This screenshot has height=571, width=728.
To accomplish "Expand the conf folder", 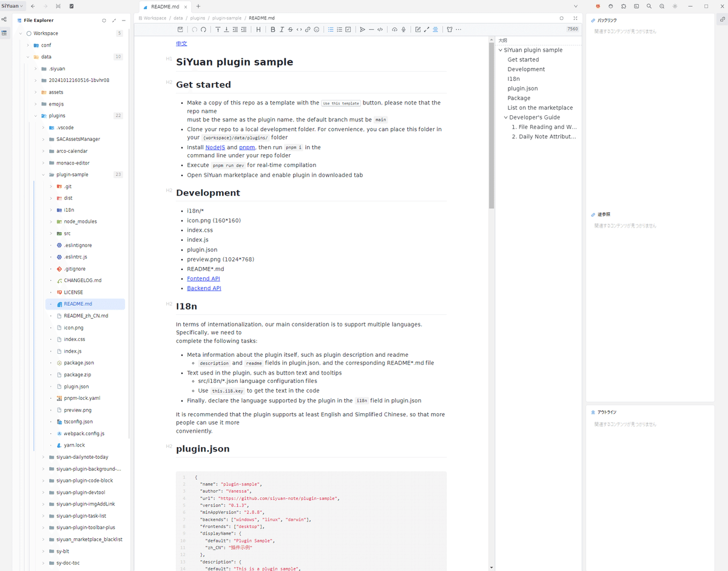I will [x=28, y=45].
